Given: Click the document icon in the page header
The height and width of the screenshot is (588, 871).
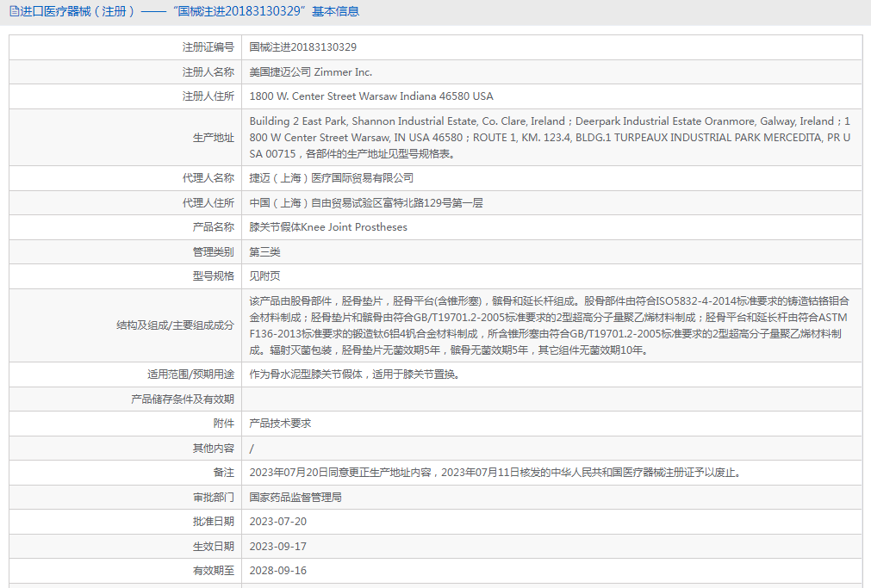Looking at the screenshot, I should [14, 11].
